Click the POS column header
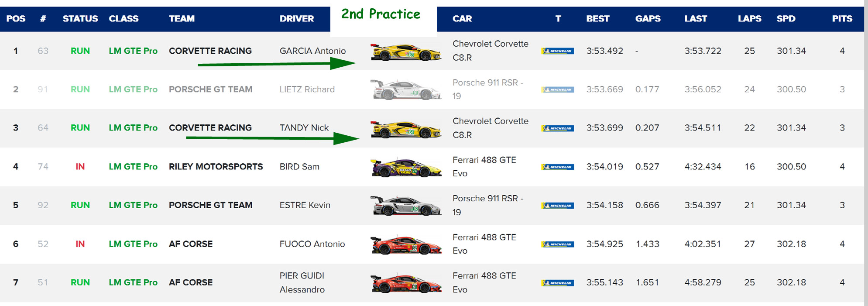Viewport: 868px width, 306px height. coord(16,19)
